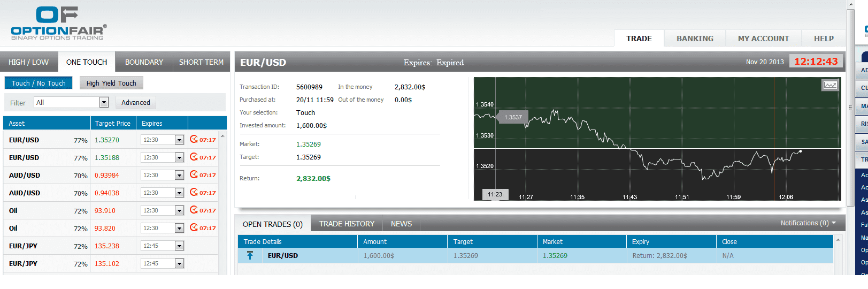Click the clock icon for AUD/USD 0.93984

point(194,174)
